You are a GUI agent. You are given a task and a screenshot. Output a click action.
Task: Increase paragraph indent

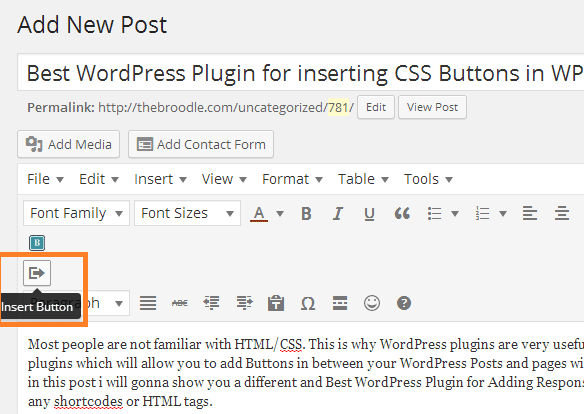pos(244,303)
